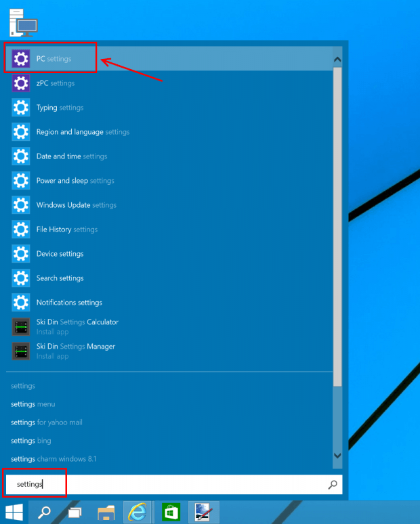Open the This PC desktop icon
Image resolution: width=420 pixels, height=524 pixels.
pyautogui.click(x=24, y=23)
